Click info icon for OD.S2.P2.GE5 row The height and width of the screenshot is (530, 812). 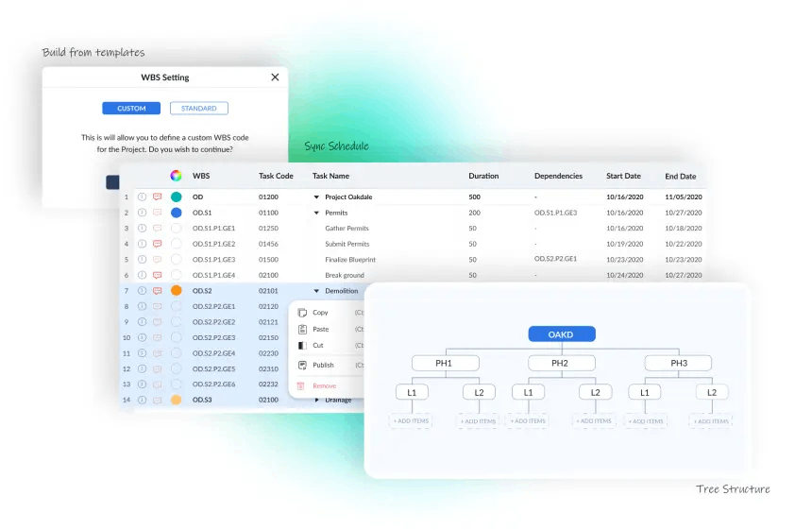tap(142, 368)
